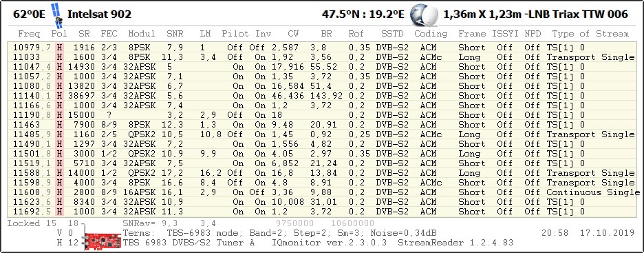Pick the 11080,8 transponder entry
This screenshot has height=253, width=644.
pyautogui.click(x=323, y=86)
